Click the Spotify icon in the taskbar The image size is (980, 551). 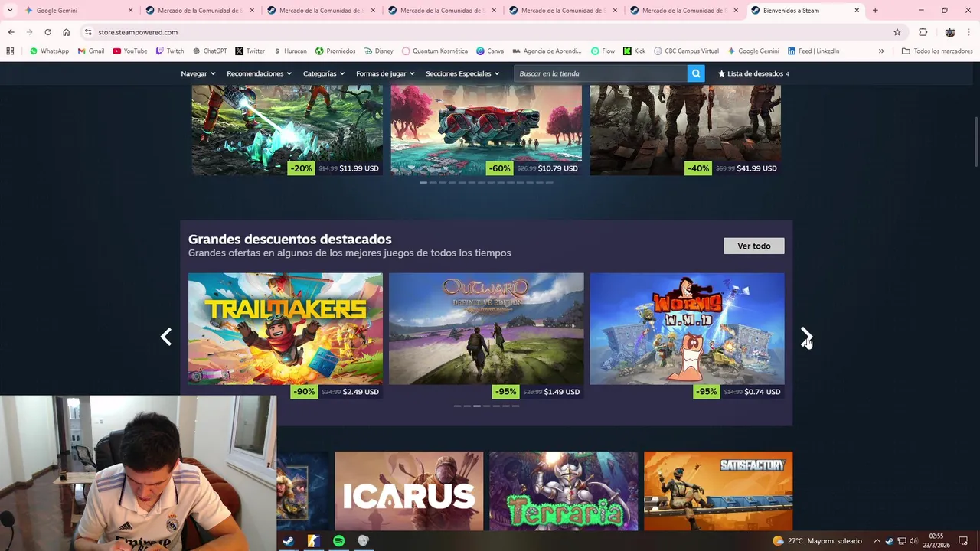(338, 541)
